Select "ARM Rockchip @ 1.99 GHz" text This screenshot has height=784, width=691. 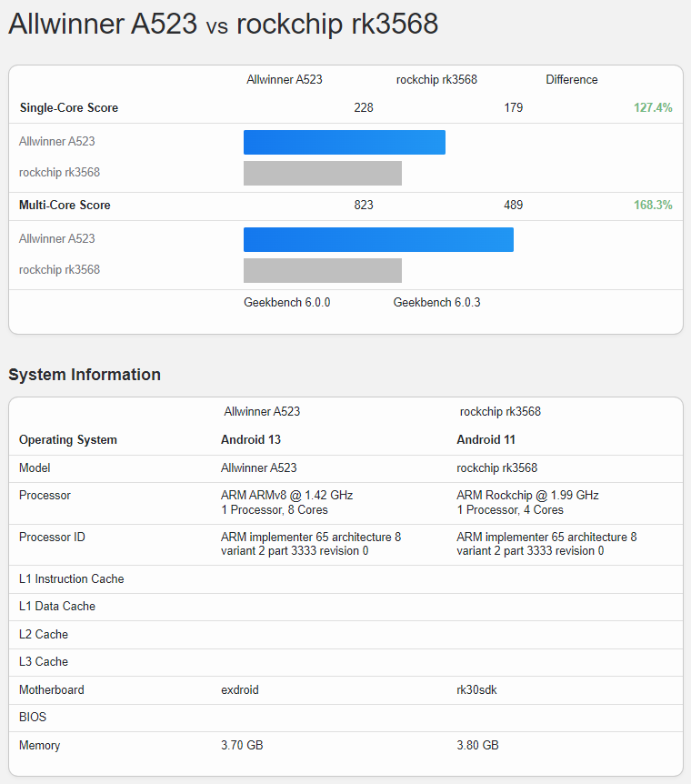click(527, 496)
